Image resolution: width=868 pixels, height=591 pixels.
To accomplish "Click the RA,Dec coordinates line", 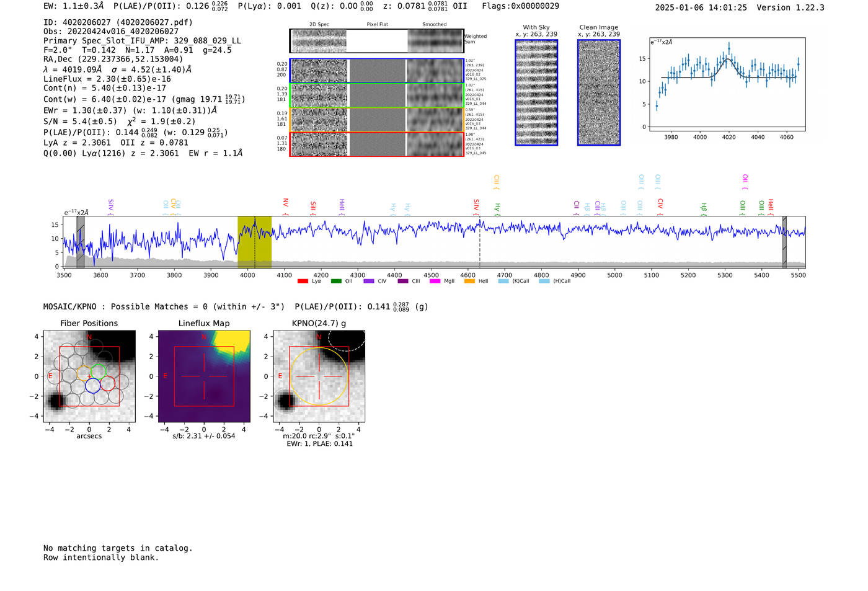I will tap(113, 59).
